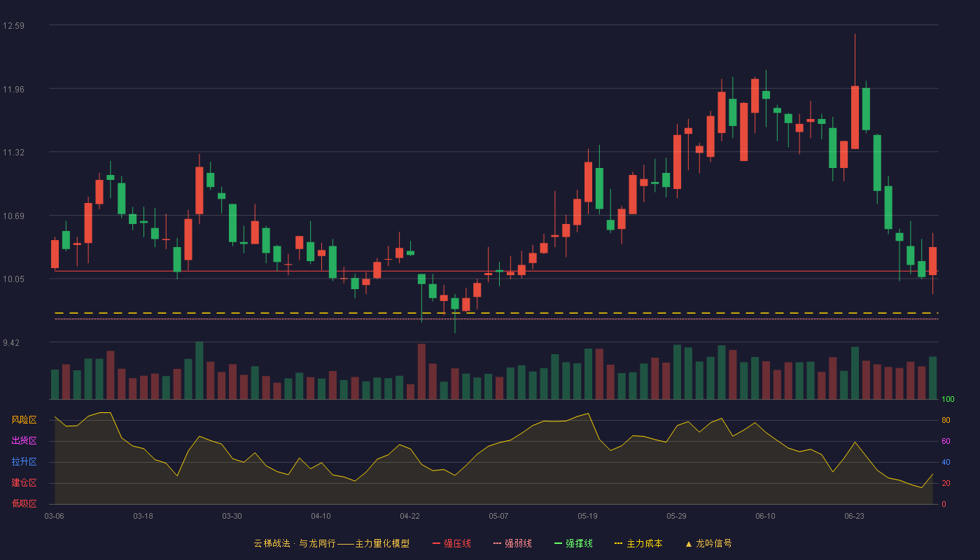This screenshot has height=560, width=980.
Task: Click the 06-10 date label
Action: pyautogui.click(x=765, y=516)
